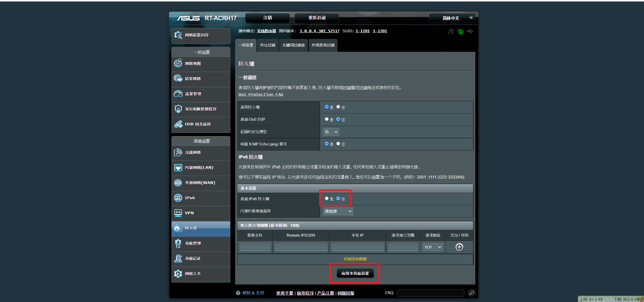Viewport: 644px width, 302px height.
Task: Select No for ICMP Echo ping response
Action: pyautogui.click(x=338, y=144)
